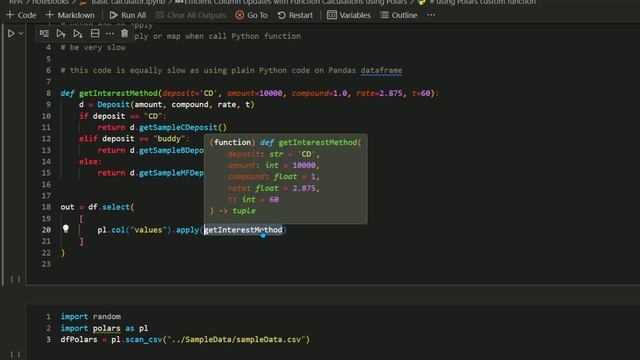Click the lightbulb quick fix icon
The height and width of the screenshot is (360, 640).
pyautogui.click(x=66, y=229)
